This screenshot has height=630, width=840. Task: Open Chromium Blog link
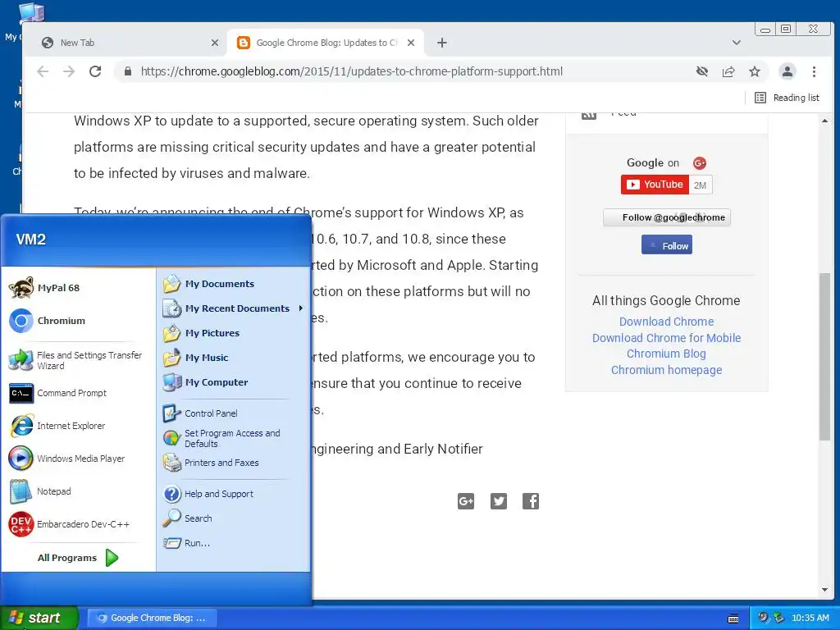click(666, 354)
